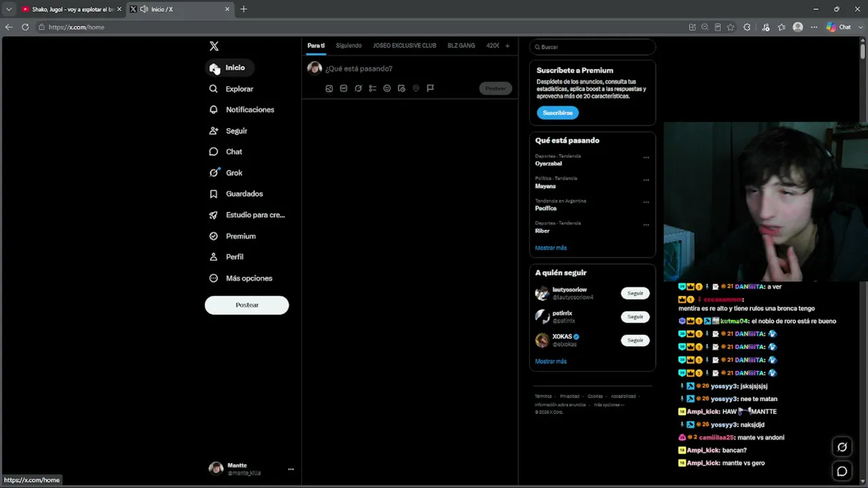Image resolution: width=868 pixels, height=488 pixels.
Task: Open the floating chat messages button
Action: click(x=842, y=471)
